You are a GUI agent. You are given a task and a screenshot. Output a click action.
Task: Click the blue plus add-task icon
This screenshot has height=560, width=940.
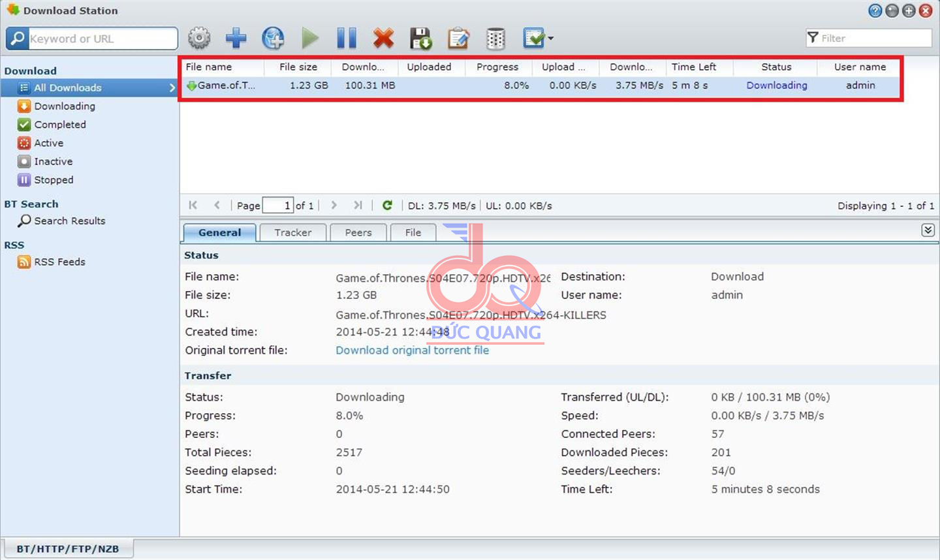pos(236,38)
